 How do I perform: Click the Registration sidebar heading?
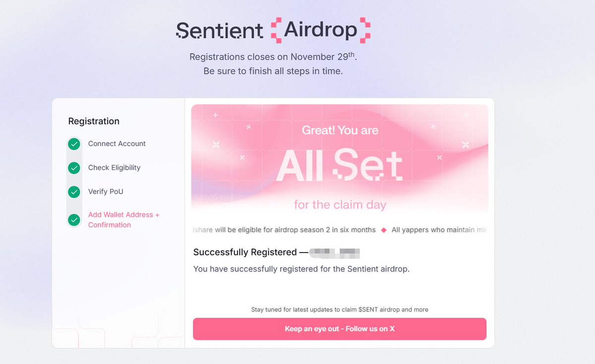[x=94, y=121]
